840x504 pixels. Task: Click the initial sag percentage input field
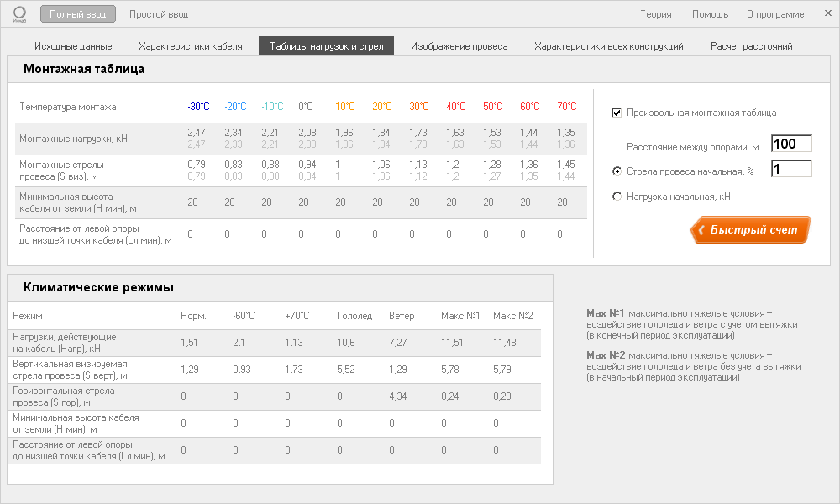point(791,169)
